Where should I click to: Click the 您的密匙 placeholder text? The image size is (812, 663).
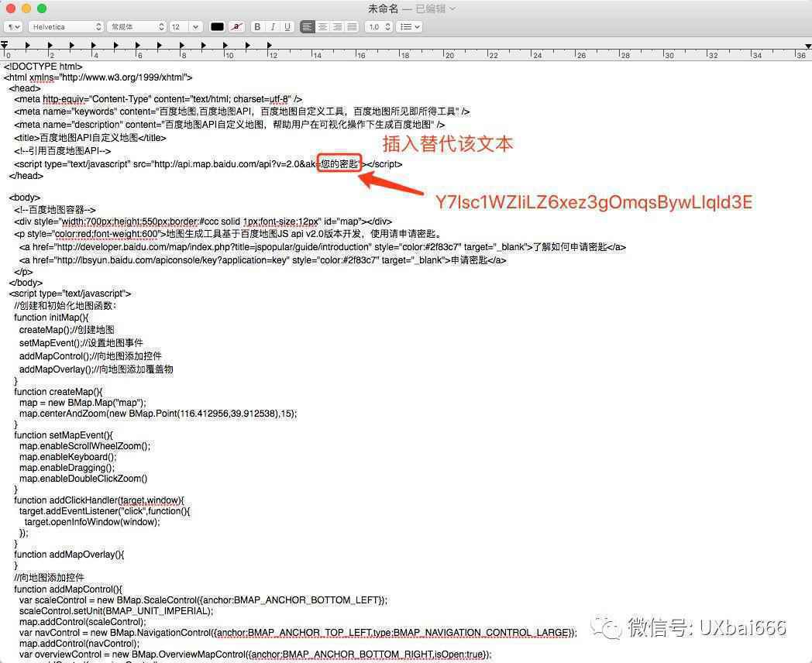tap(339, 164)
